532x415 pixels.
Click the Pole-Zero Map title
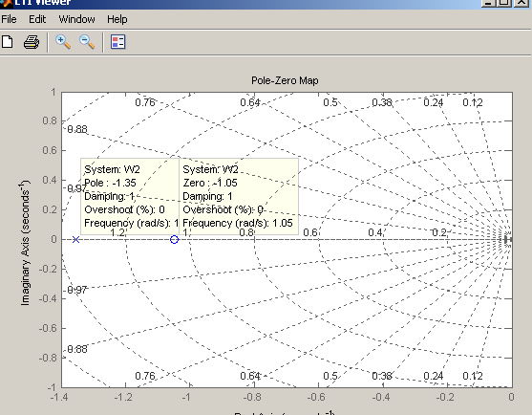coord(285,81)
